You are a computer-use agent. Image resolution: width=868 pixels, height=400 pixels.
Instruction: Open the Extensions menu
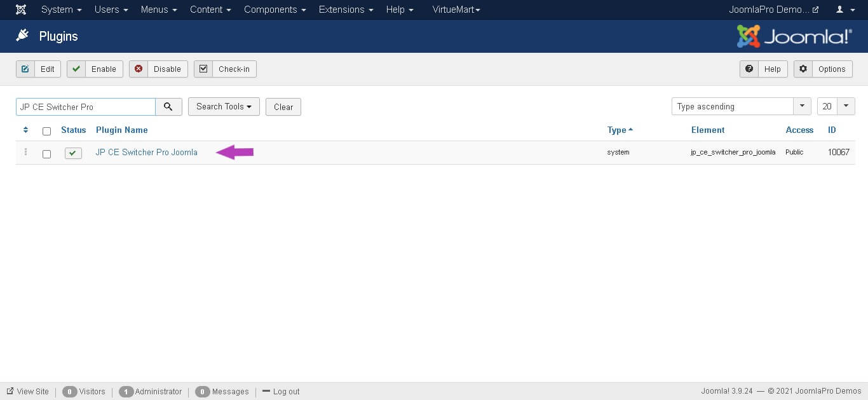click(x=346, y=10)
